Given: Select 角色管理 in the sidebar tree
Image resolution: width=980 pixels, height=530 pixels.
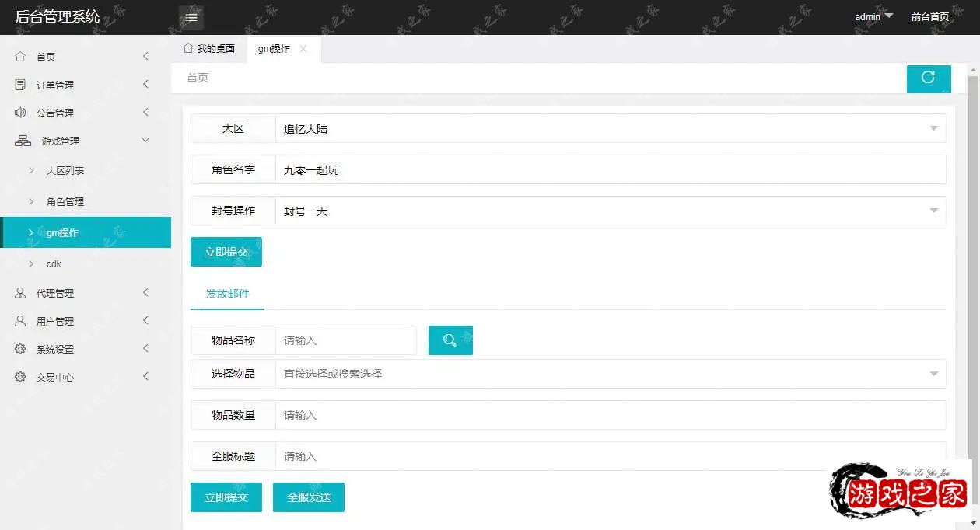Looking at the screenshot, I should tap(65, 201).
